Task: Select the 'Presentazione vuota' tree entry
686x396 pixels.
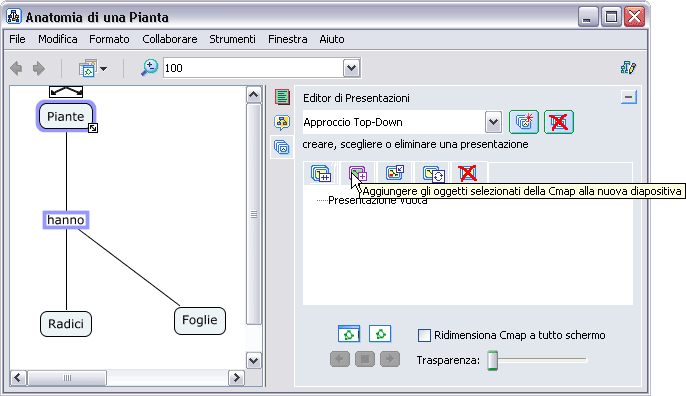Action: coord(378,200)
